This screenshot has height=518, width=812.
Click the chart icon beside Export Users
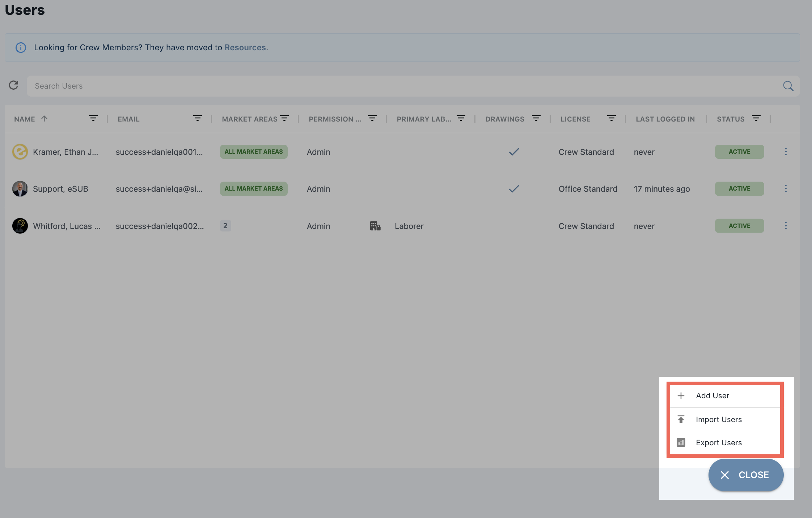click(x=681, y=442)
